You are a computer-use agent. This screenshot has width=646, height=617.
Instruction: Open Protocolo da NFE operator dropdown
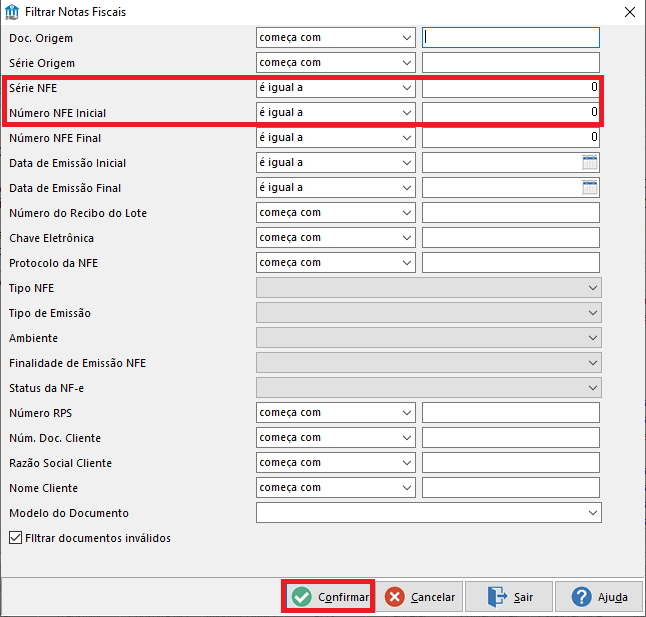335,263
